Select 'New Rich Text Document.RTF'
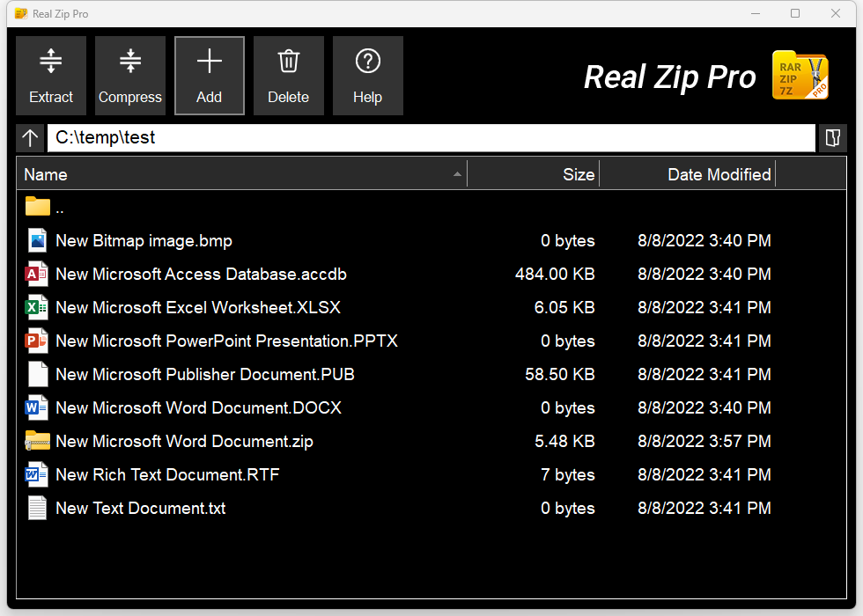863x616 pixels. (x=168, y=474)
